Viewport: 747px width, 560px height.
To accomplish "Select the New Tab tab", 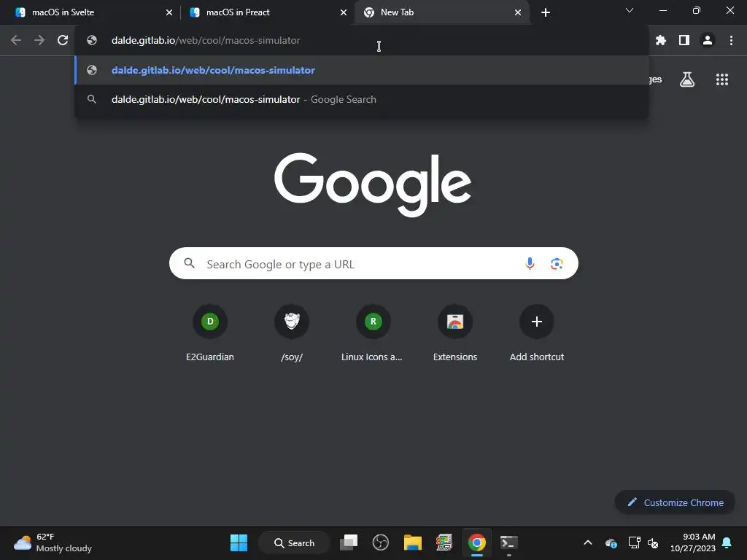I will [x=441, y=12].
